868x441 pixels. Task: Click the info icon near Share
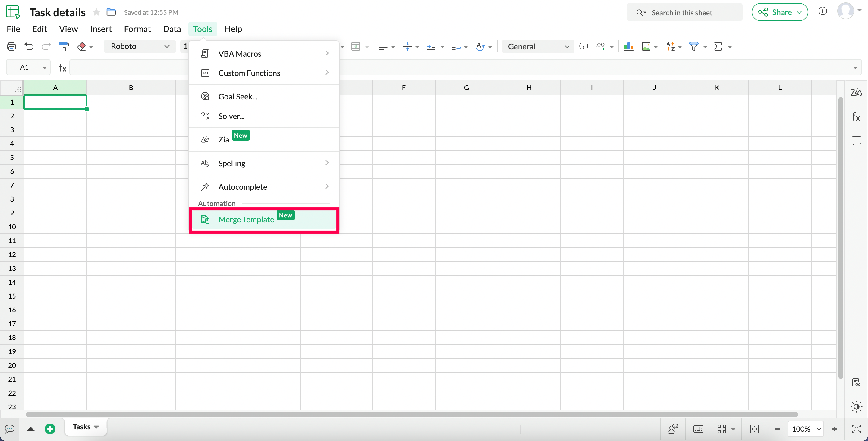tap(822, 11)
